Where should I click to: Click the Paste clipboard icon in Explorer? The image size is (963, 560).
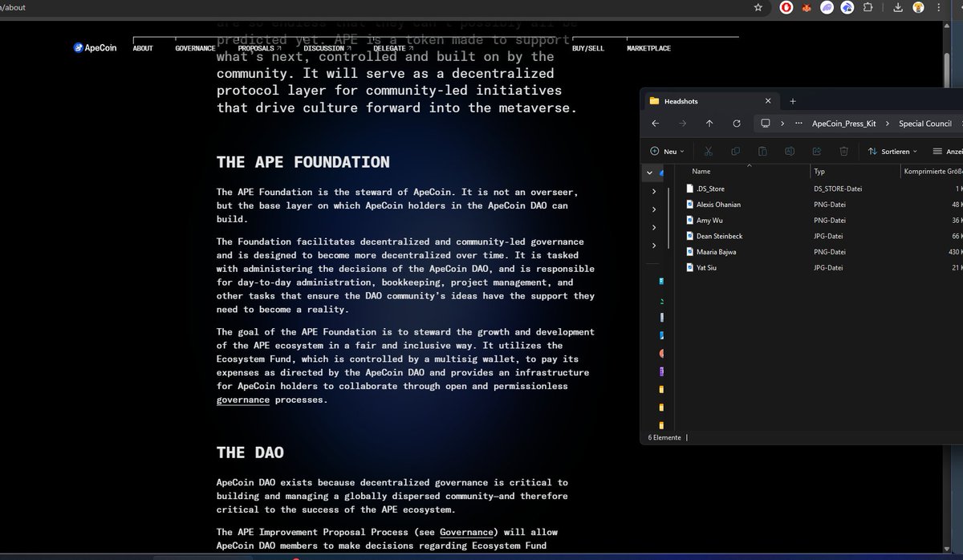tap(762, 151)
